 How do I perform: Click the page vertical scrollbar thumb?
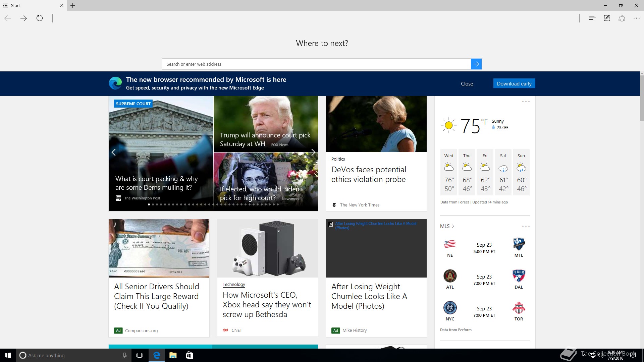click(x=642, y=98)
